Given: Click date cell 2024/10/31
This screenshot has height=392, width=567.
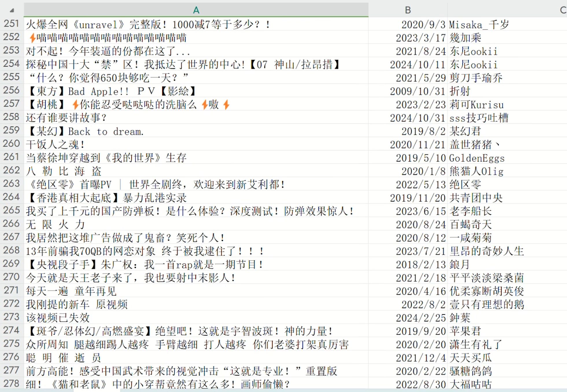Looking at the screenshot, I should tap(408, 117).
